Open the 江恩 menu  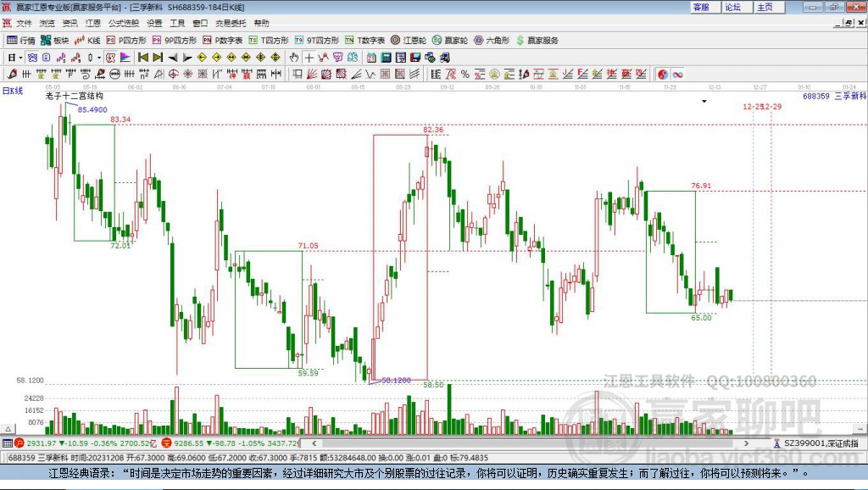[93, 23]
